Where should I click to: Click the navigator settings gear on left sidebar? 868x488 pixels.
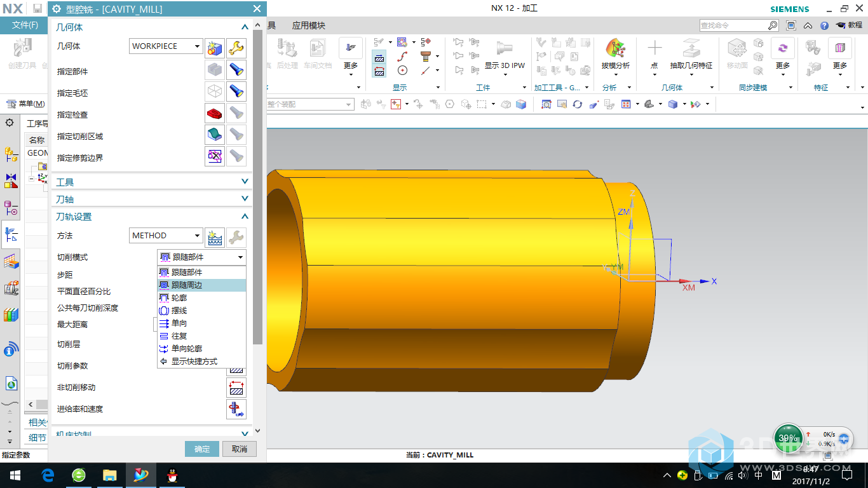click(x=10, y=122)
